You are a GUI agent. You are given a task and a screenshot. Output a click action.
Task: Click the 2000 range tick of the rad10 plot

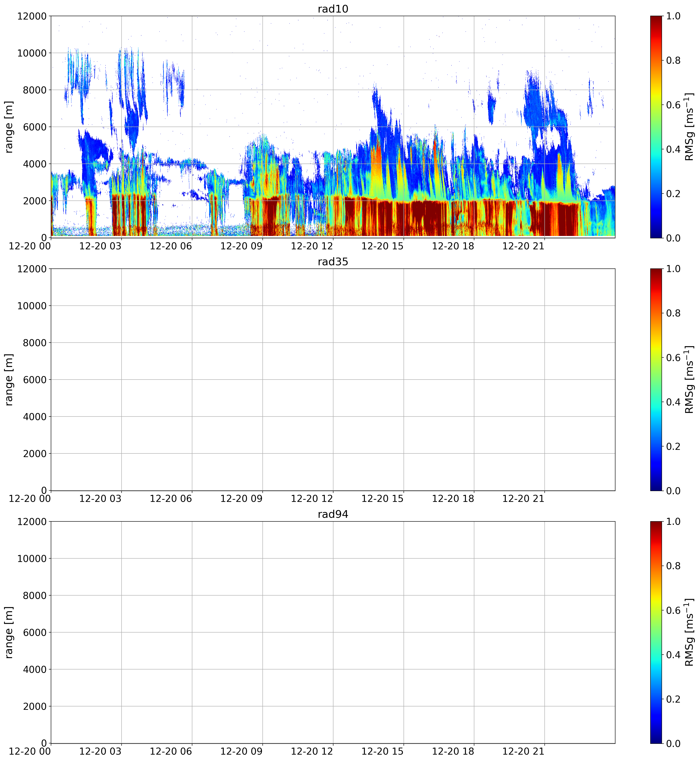pos(34,201)
